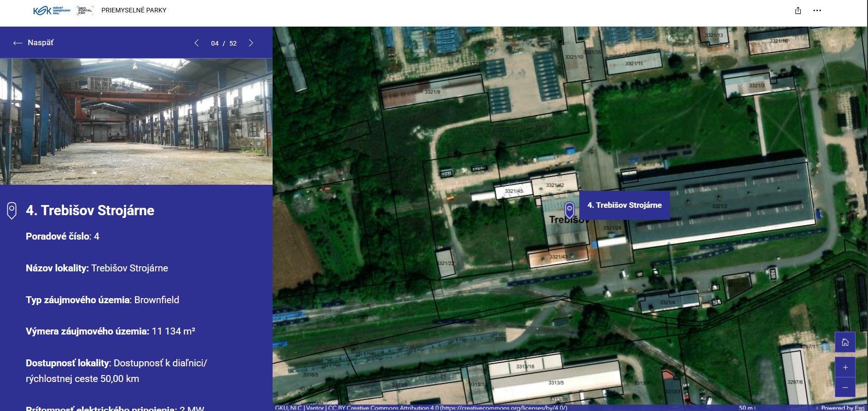This screenshot has height=411, width=868.
Task: Go to next locality with right chevron
Action: pos(251,43)
